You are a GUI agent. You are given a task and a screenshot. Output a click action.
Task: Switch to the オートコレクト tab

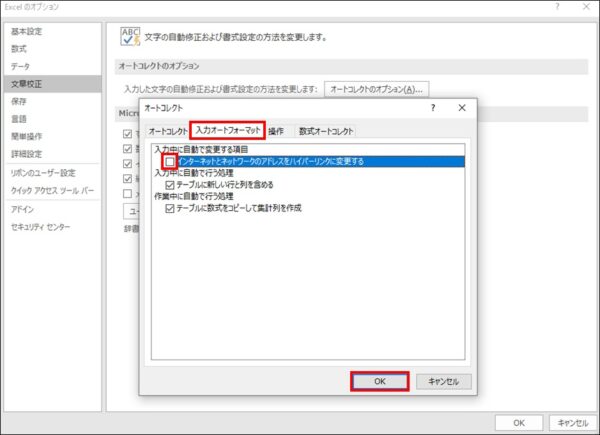coord(167,131)
